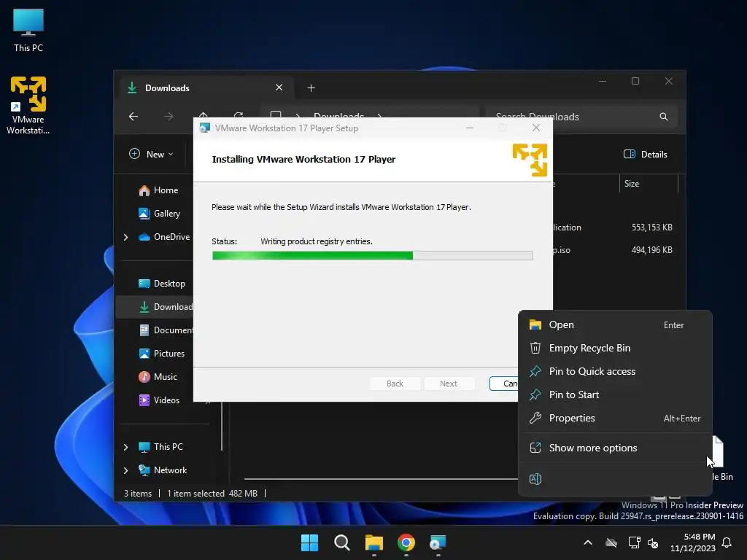The height and width of the screenshot is (560, 747).
Task: Open taskbar Search
Action: pos(342,542)
